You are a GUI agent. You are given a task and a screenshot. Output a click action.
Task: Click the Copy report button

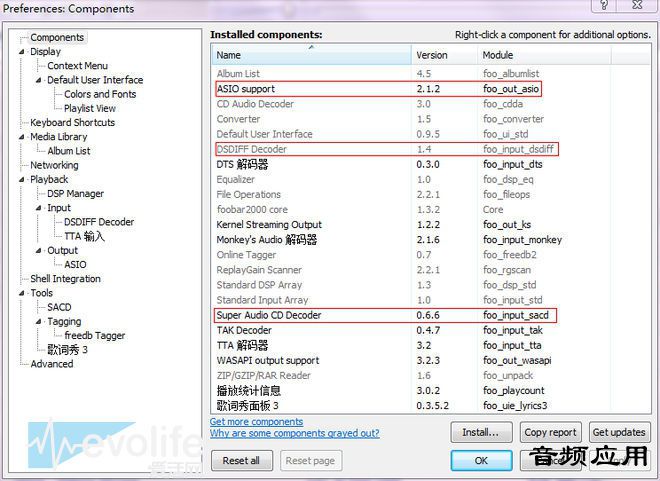pos(551,432)
